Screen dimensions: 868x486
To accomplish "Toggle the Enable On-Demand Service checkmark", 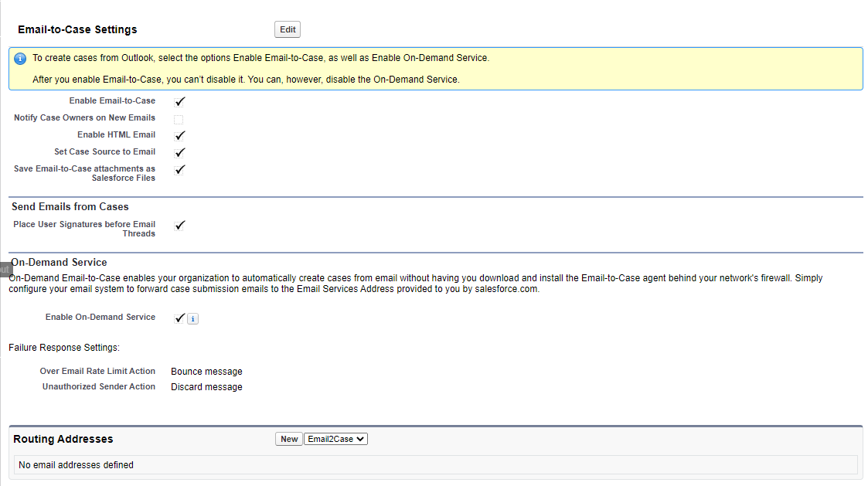I will click(179, 318).
